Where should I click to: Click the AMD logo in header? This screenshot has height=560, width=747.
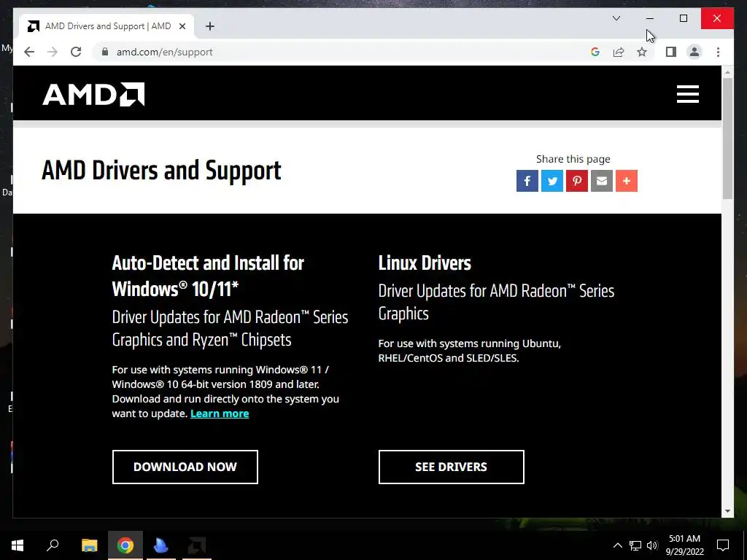point(93,94)
